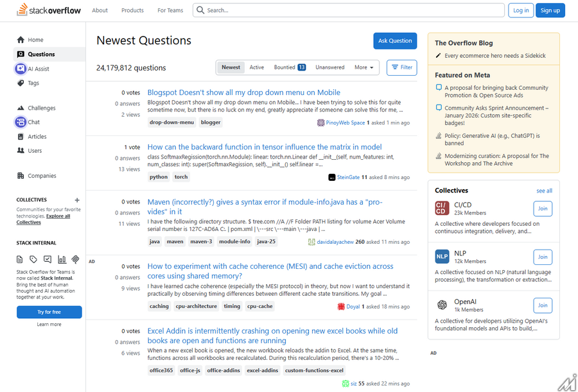Select the Newest questions filter
Image resolution: width=578 pixels, height=392 pixels.
point(231,67)
